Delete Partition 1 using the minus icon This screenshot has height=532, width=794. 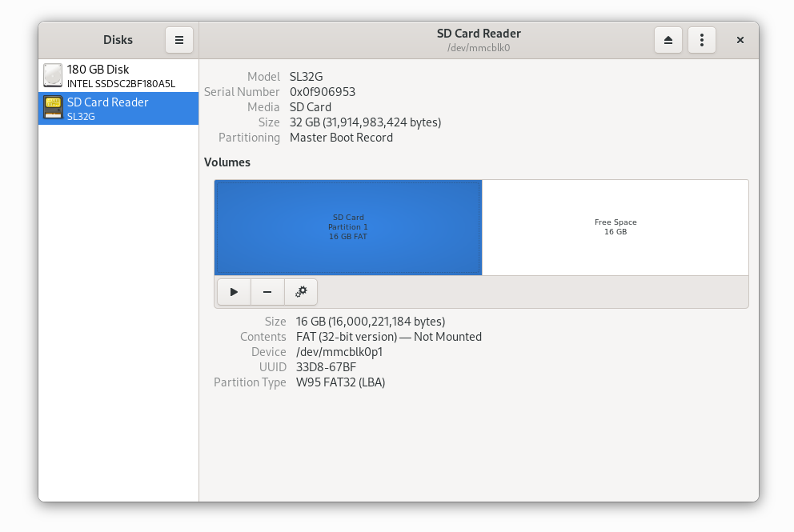point(267,291)
